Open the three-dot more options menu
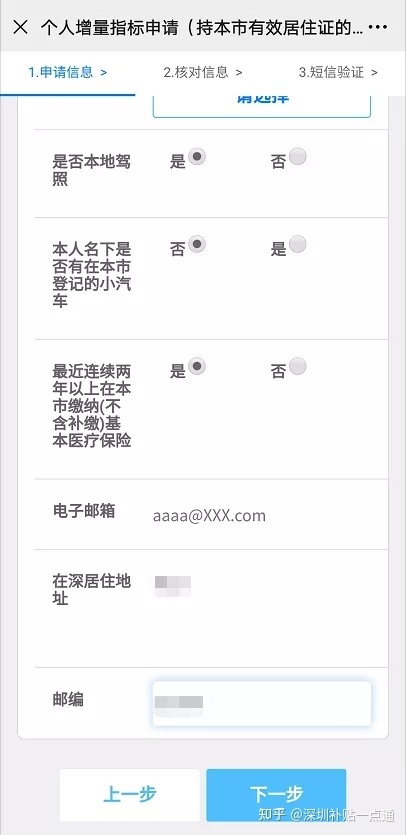The width and height of the screenshot is (406, 835). (x=378, y=27)
